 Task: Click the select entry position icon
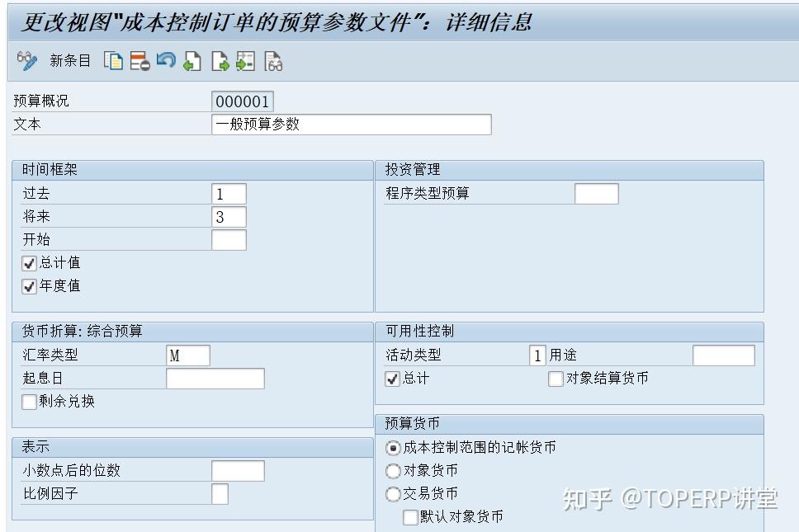click(246, 61)
